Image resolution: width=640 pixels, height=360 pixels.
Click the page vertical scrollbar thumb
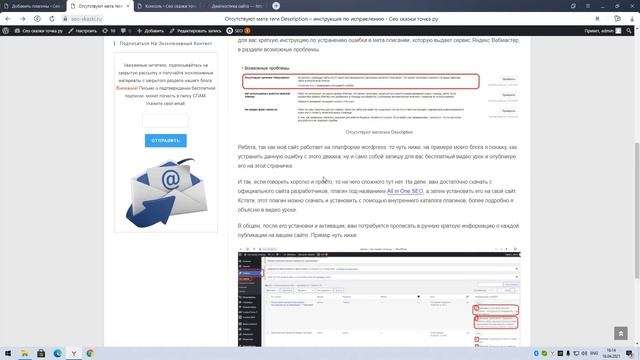click(x=637, y=211)
